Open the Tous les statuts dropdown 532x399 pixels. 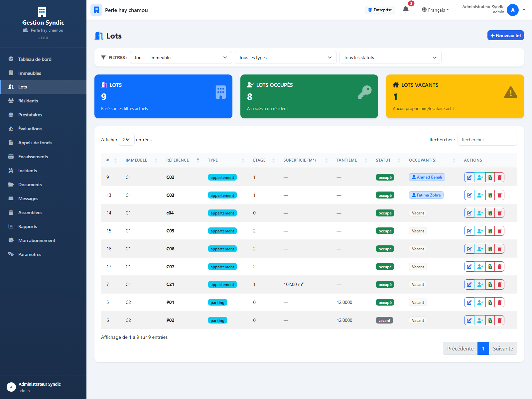click(x=390, y=58)
